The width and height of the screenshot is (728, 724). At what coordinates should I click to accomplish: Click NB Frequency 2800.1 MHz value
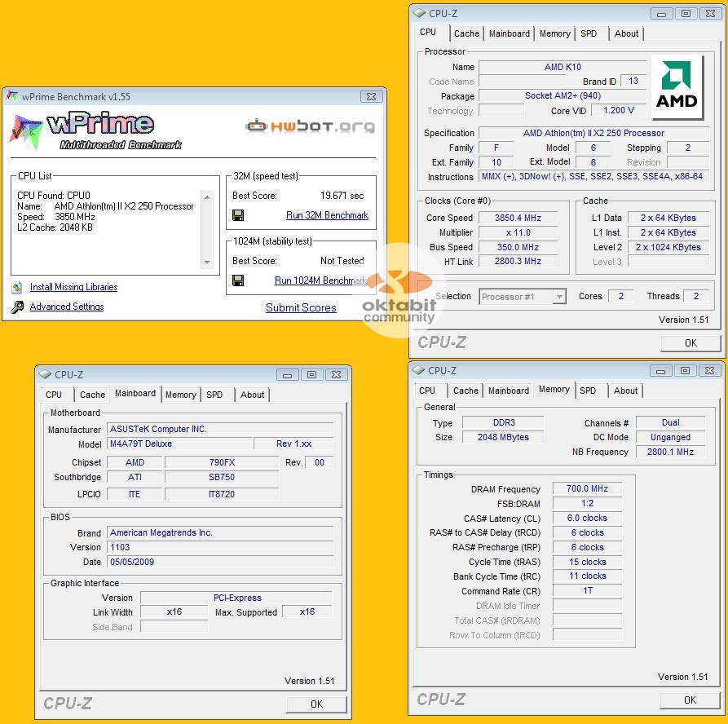(x=670, y=452)
